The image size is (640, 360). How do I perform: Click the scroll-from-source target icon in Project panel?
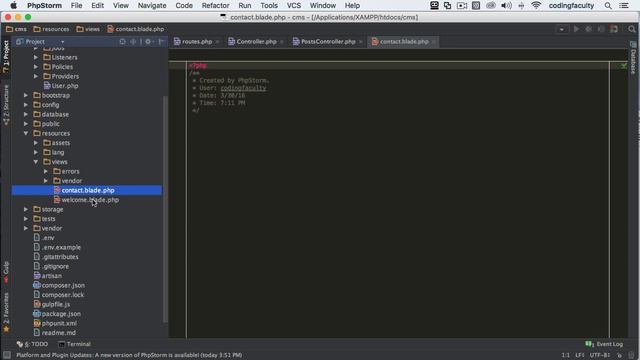coord(122,42)
